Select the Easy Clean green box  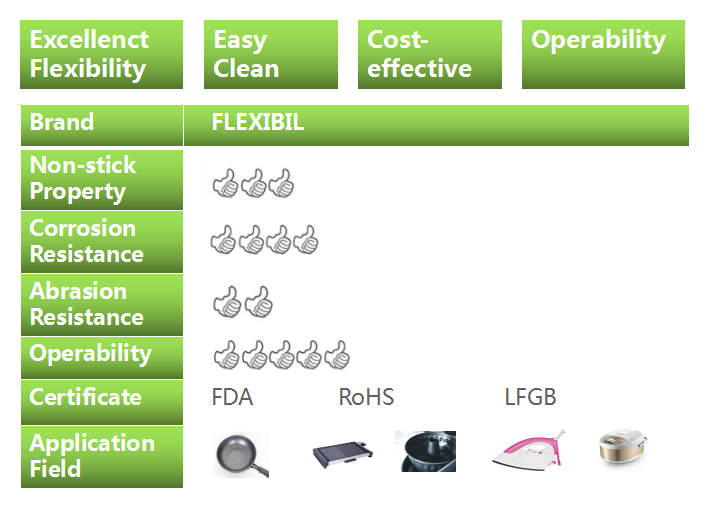(271, 54)
